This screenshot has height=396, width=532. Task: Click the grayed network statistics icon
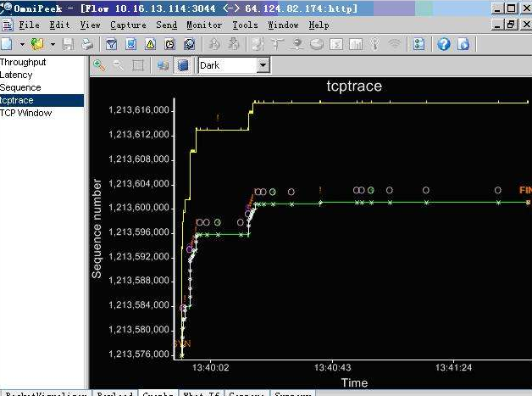point(297,44)
